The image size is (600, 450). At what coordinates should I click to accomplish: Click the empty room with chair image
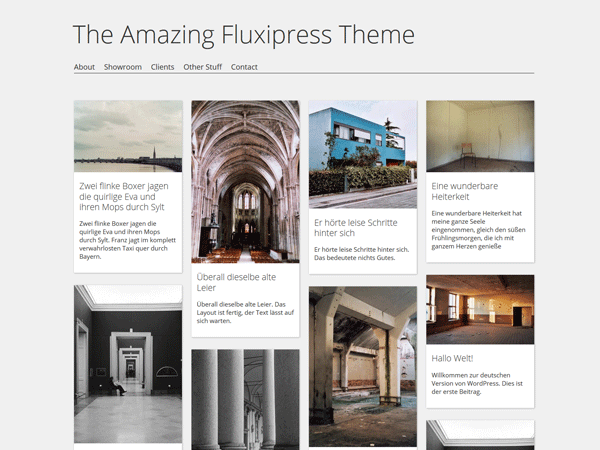[480, 136]
